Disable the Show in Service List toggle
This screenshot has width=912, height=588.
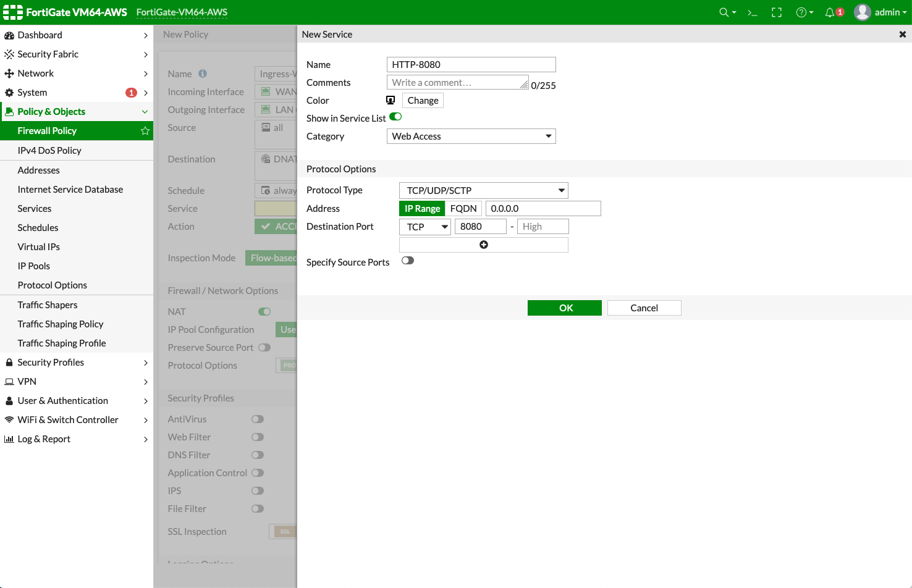395,116
